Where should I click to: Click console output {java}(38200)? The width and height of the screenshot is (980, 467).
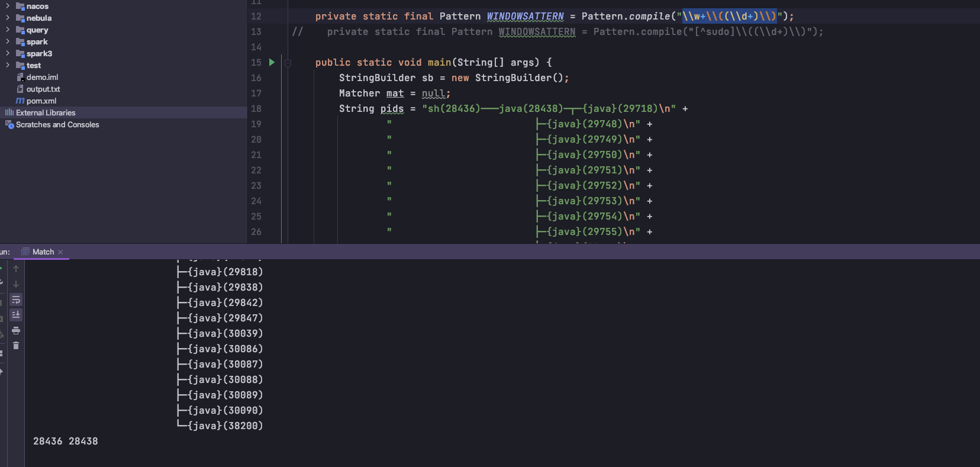225,426
